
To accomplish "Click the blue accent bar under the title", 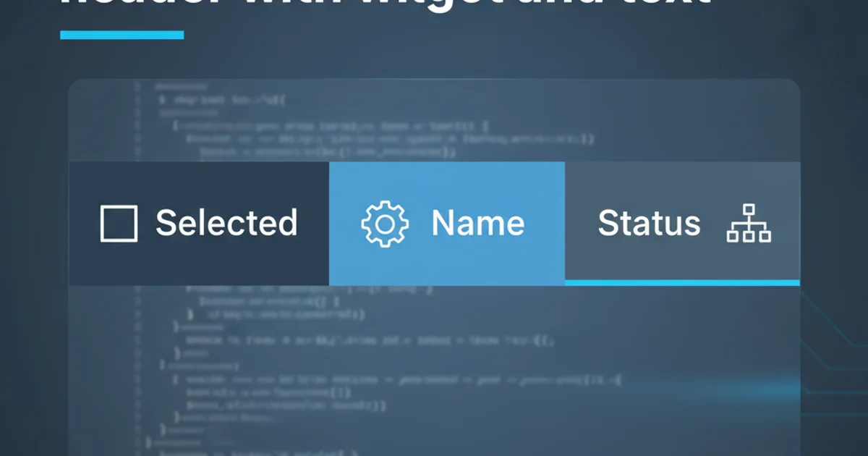I will [x=122, y=35].
